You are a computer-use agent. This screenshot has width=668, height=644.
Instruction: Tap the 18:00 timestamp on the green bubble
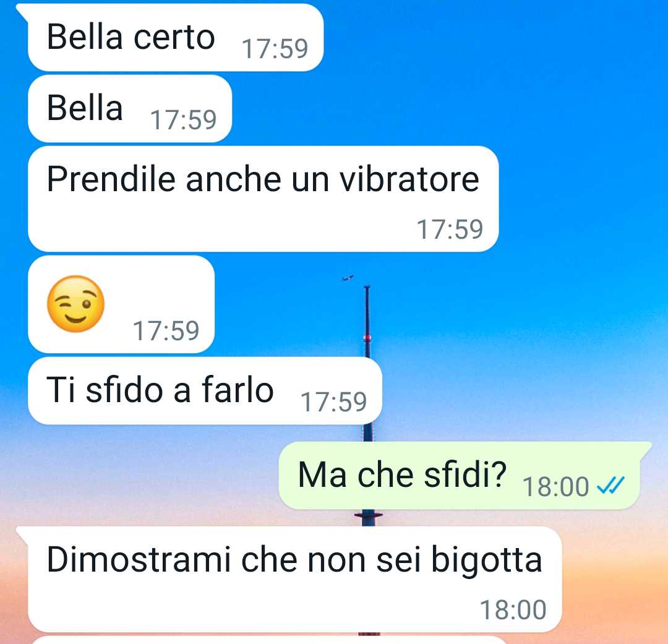tap(555, 487)
